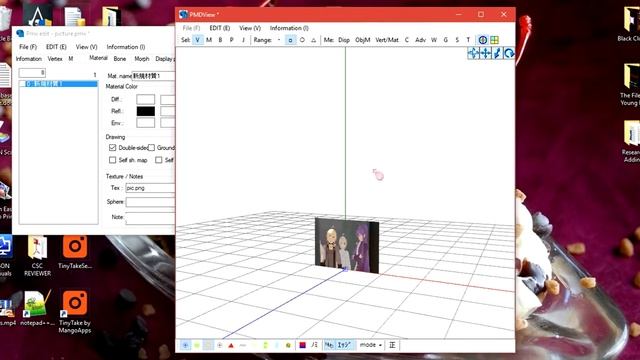Open the Vert/Mat masking panel

(x=387, y=40)
